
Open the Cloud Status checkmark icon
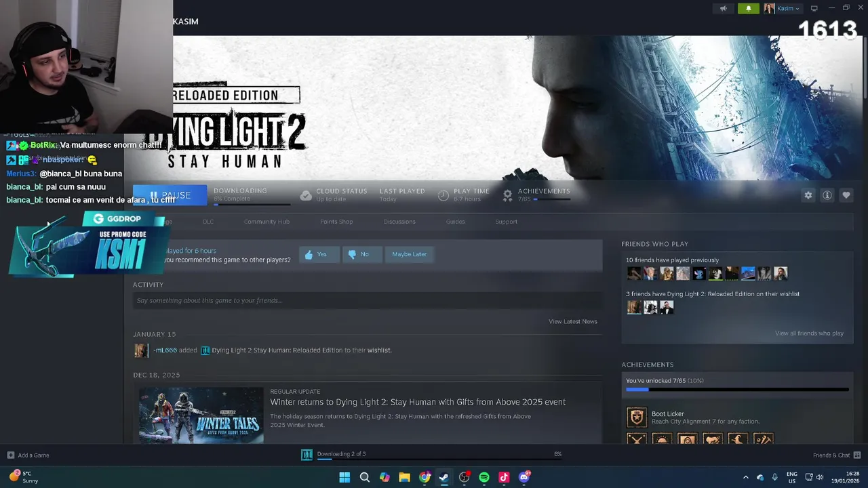[306, 195]
